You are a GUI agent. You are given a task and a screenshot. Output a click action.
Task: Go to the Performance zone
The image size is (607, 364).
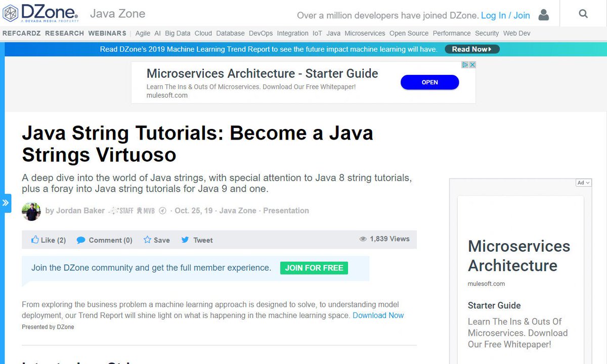pos(452,33)
